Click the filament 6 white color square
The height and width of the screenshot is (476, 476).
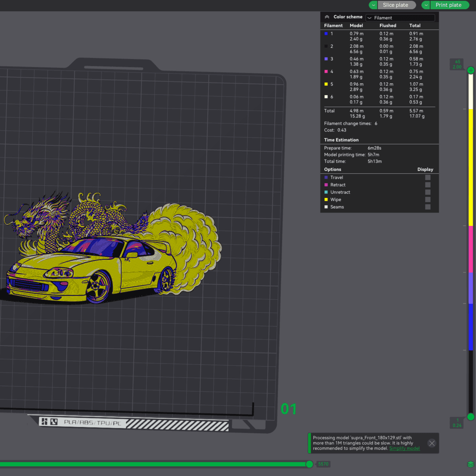coord(326,97)
